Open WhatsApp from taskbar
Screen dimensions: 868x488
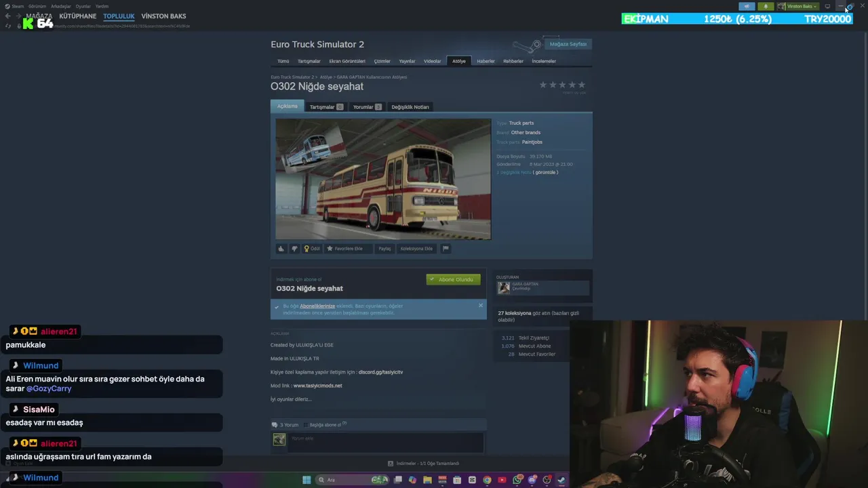(517, 480)
